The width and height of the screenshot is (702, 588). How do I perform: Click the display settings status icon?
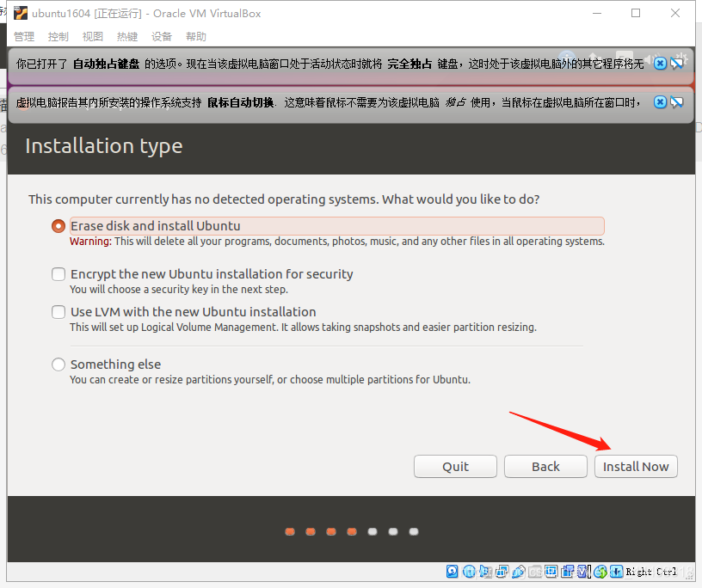[x=551, y=572]
